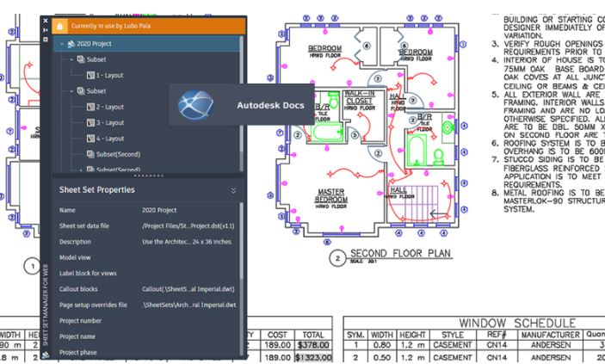Toggle auto-hide on the palette title bar
The width and height of the screenshot is (605, 364).
(x=46, y=30)
